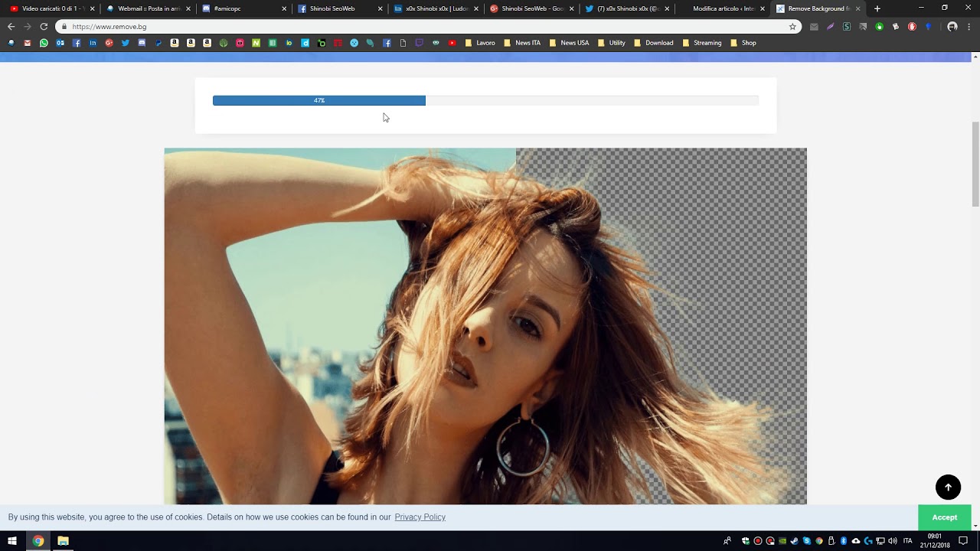Close the #amicopc tab
The height and width of the screenshot is (551, 980).
point(284,8)
